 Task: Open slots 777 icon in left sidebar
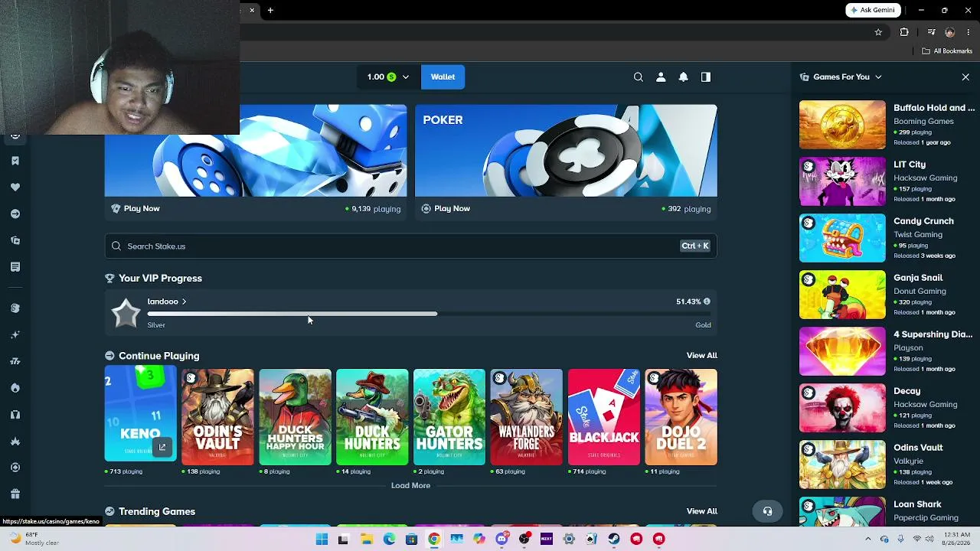(x=15, y=361)
